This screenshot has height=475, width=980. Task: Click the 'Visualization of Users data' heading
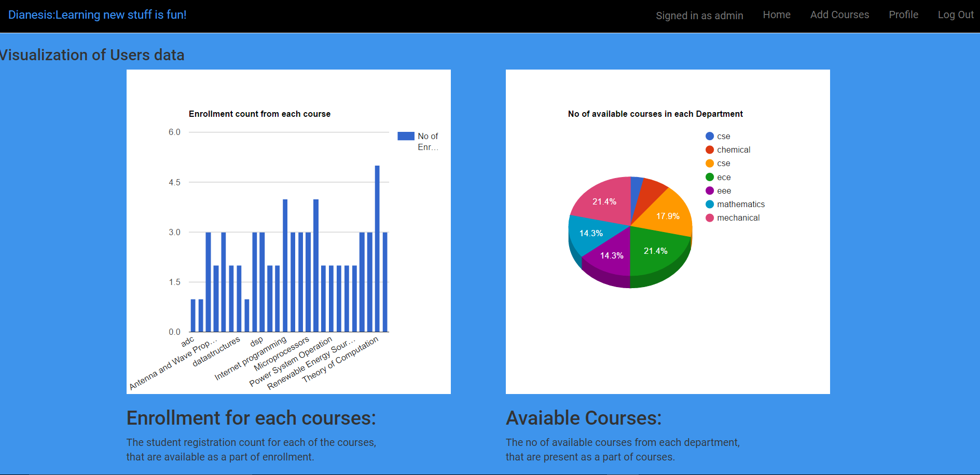(92, 55)
